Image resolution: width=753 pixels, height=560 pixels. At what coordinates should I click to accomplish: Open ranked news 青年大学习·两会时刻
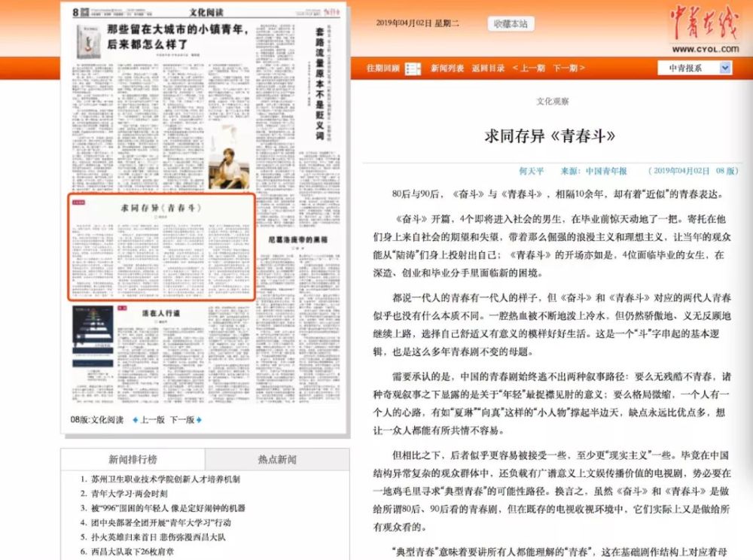[x=130, y=493]
